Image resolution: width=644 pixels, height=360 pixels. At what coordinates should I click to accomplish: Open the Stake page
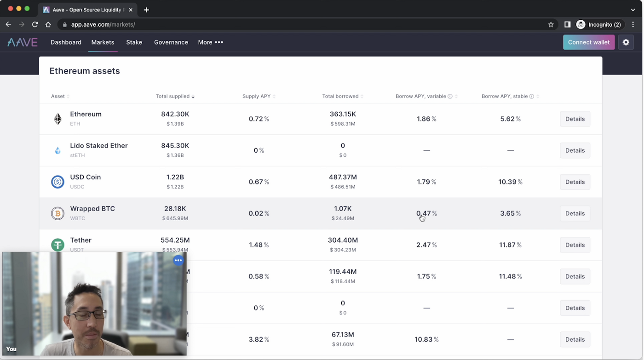(x=134, y=42)
